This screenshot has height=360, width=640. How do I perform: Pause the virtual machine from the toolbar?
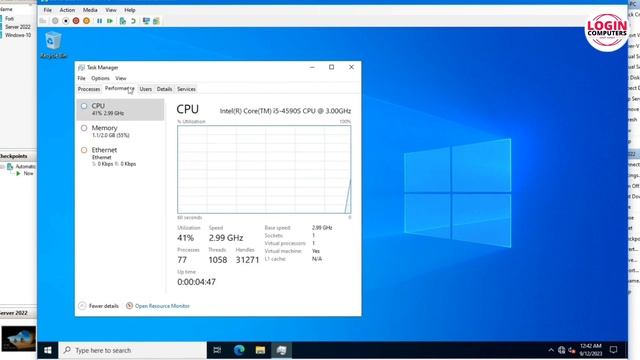[100, 21]
